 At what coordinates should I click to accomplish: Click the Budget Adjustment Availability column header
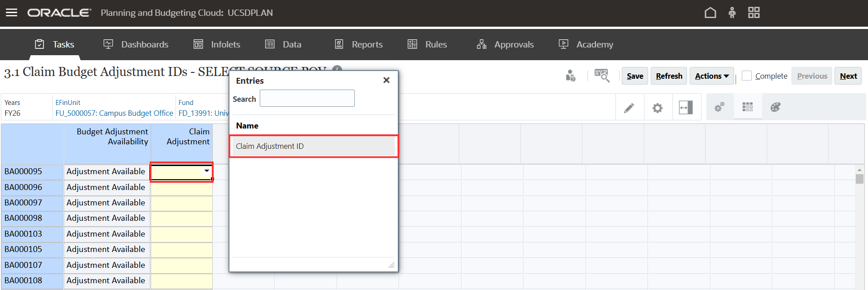coord(107,144)
